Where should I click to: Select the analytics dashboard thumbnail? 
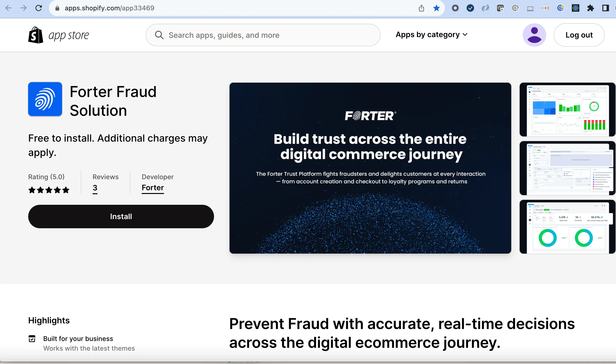tap(567, 109)
